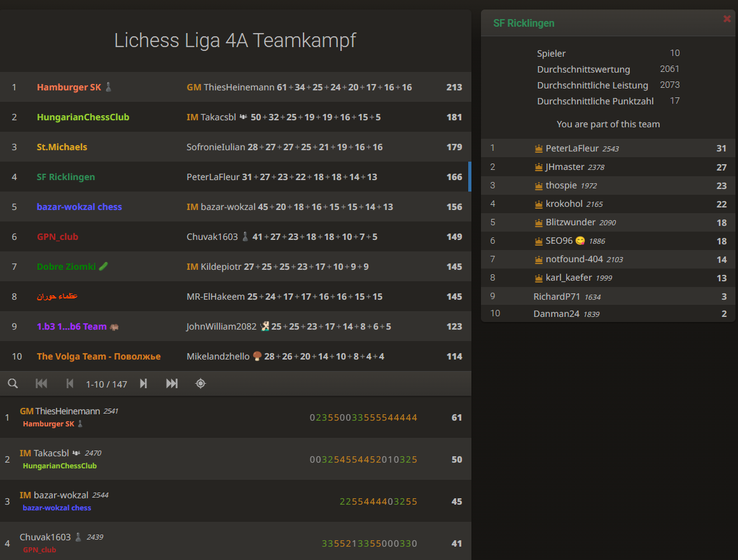Open the player search magnifier
The width and height of the screenshot is (738, 560).
13,383
